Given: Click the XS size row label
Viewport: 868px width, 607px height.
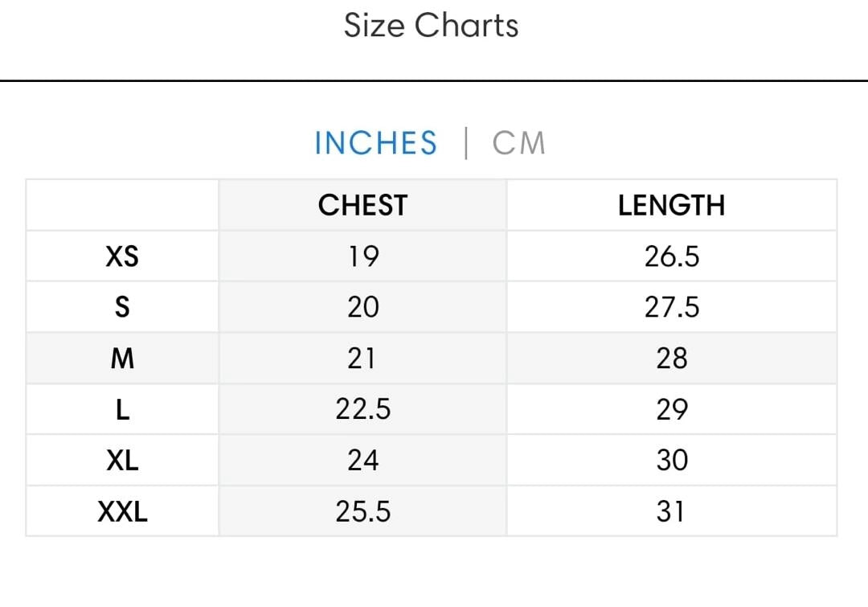Looking at the screenshot, I should (x=122, y=256).
